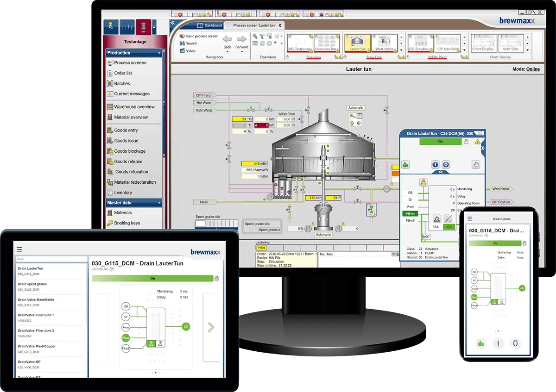Image resolution: width=556 pixels, height=392 pixels.
Task: Click the green On status bar in popup
Action: pyautogui.click(x=441, y=142)
